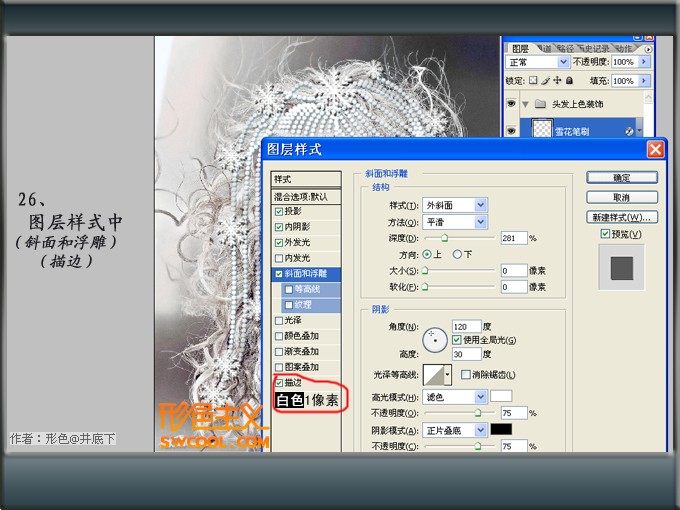Switch to the 通道 (Channels) tab
The image size is (680, 510).
546,49
